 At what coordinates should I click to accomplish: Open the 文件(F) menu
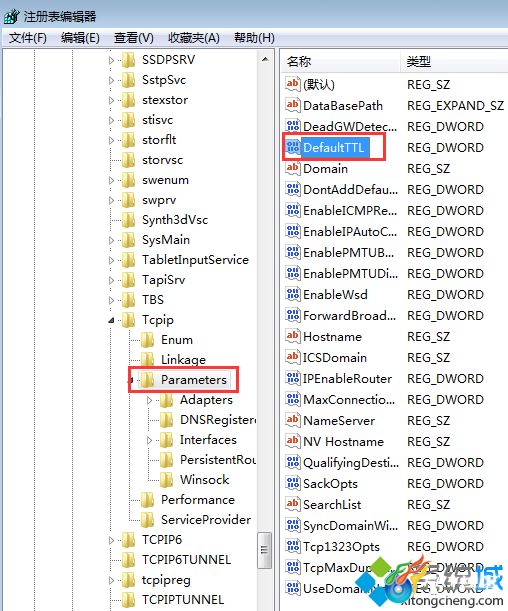point(28,38)
